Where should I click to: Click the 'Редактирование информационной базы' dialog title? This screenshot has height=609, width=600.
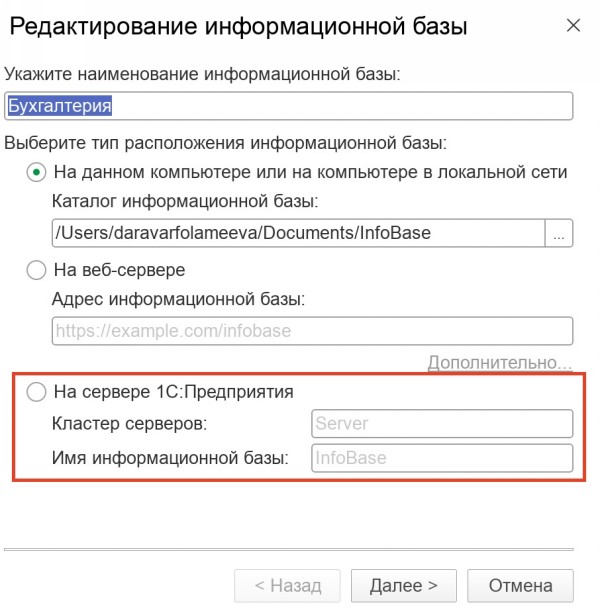click(238, 27)
